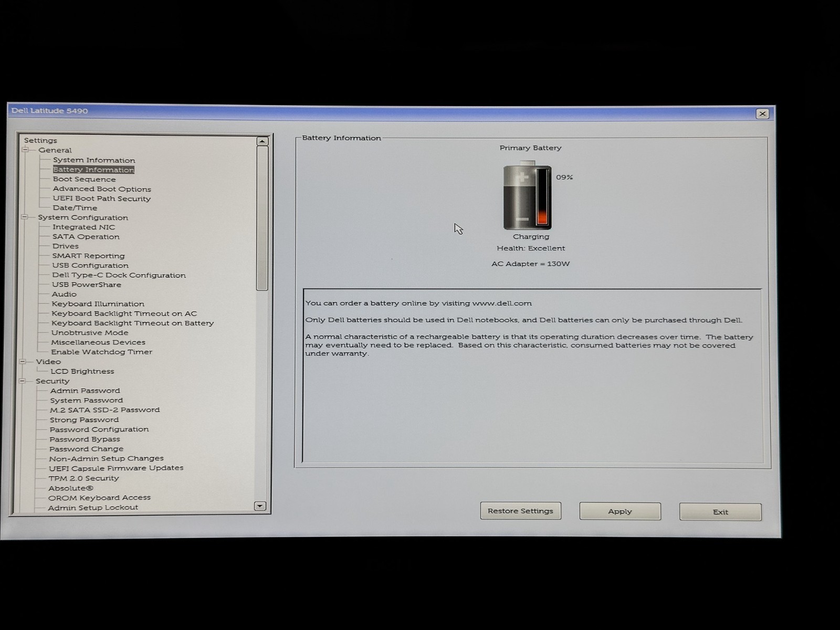Click the Settings root label
The width and height of the screenshot is (840, 630).
(x=40, y=140)
